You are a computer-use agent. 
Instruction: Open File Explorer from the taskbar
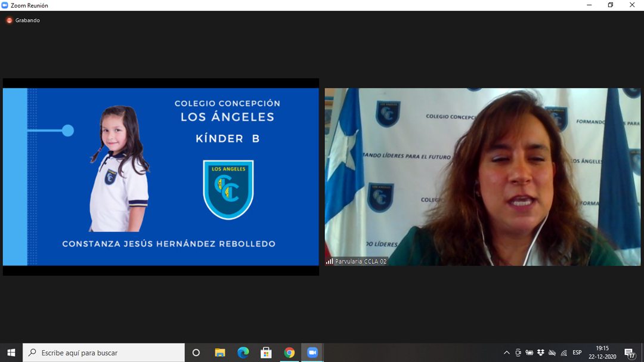tap(219, 352)
